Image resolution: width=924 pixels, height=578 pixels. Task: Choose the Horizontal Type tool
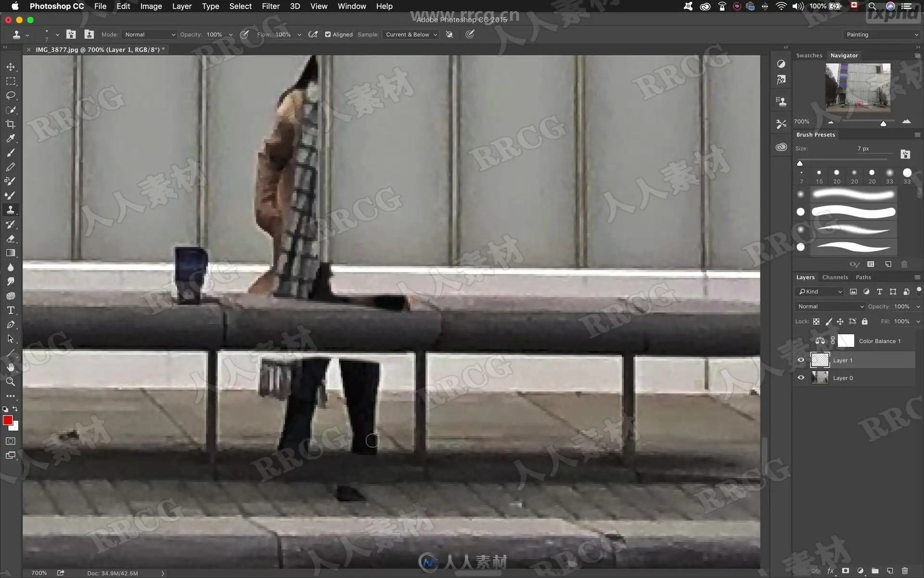(x=11, y=310)
